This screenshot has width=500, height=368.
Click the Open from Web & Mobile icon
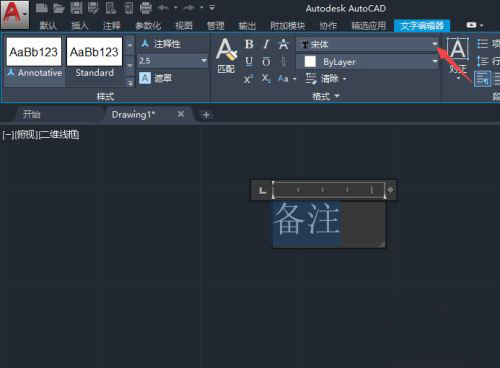click(x=110, y=8)
